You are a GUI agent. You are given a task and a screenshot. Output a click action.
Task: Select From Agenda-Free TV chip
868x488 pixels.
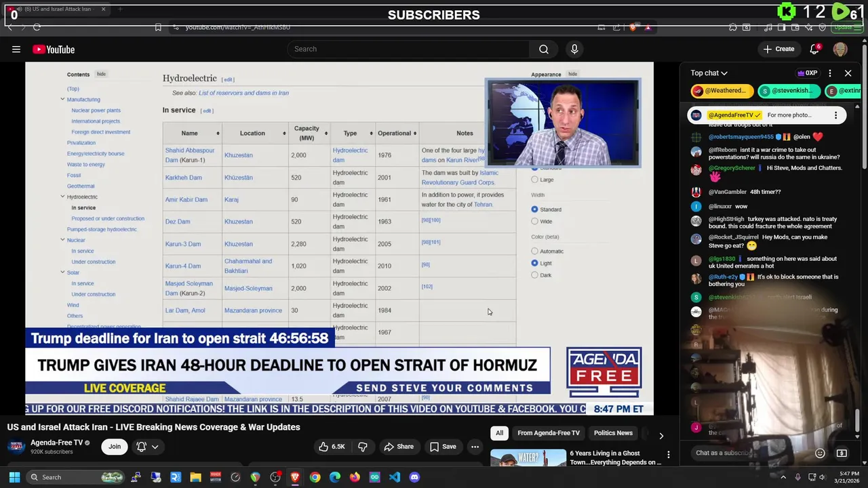[549, 433]
